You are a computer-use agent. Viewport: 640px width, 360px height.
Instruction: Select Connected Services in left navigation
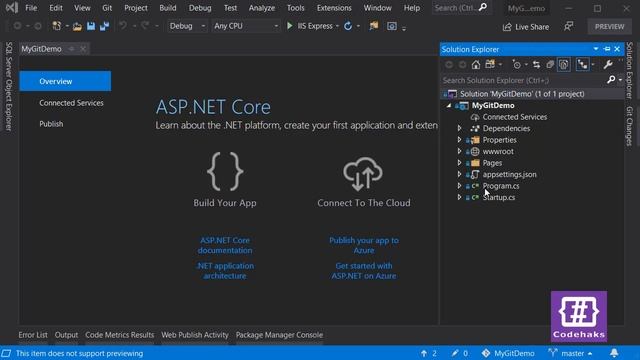[71, 103]
